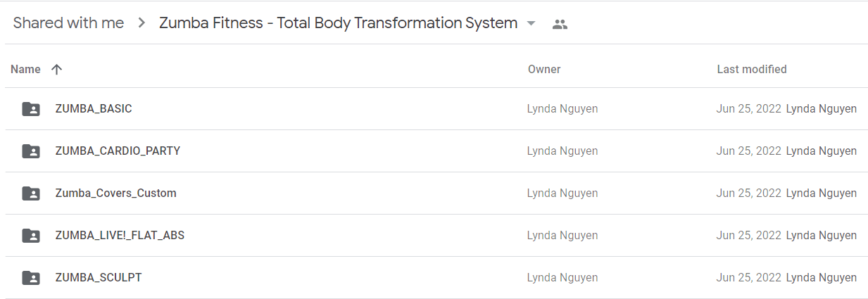Select the Zumba_Covers_Custom folder name

(115, 193)
